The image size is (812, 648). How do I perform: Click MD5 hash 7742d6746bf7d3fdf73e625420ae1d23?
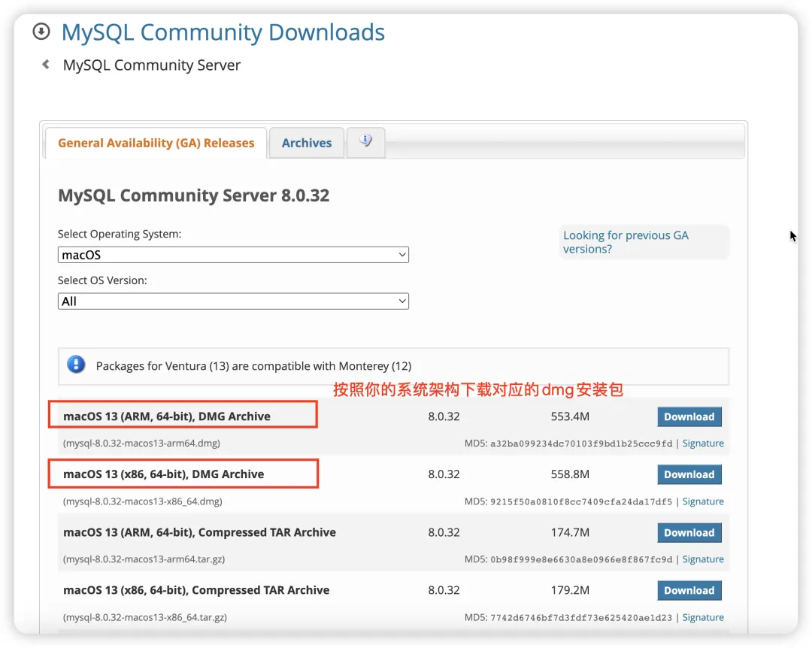[x=581, y=617]
